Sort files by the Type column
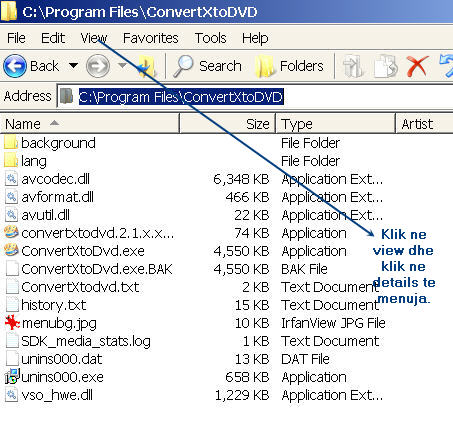Screen dimensions: 453x442 [335, 124]
